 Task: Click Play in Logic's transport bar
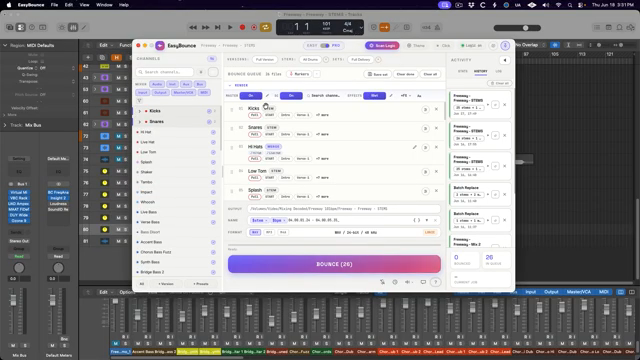tap(230, 27)
